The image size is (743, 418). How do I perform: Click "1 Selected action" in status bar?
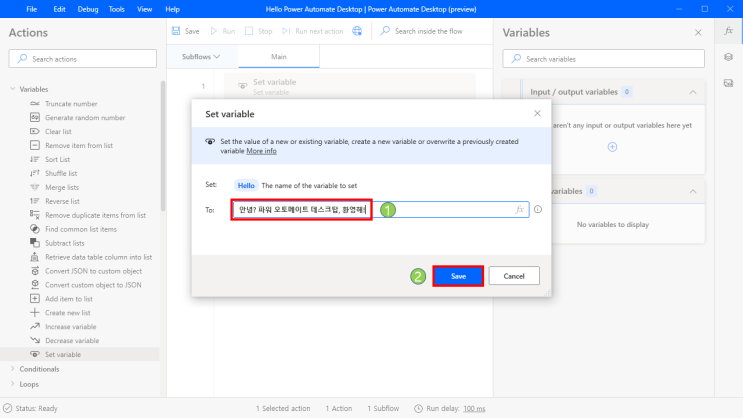(283, 408)
